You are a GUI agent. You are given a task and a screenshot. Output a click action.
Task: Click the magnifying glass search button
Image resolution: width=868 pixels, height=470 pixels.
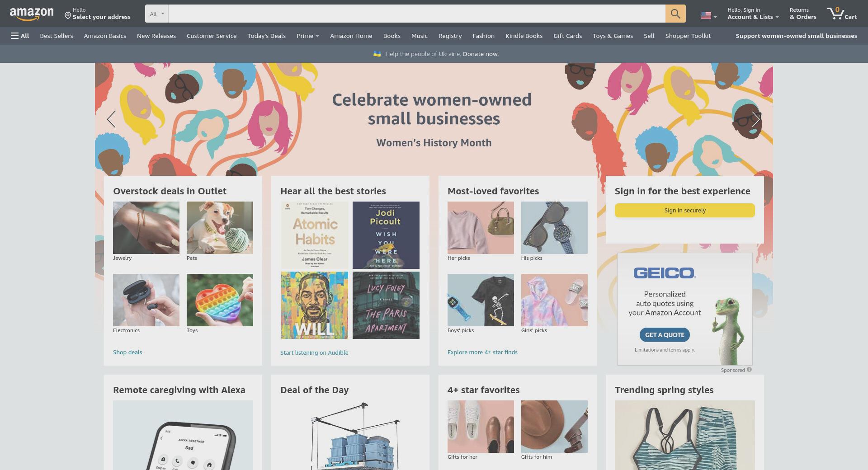(x=675, y=14)
